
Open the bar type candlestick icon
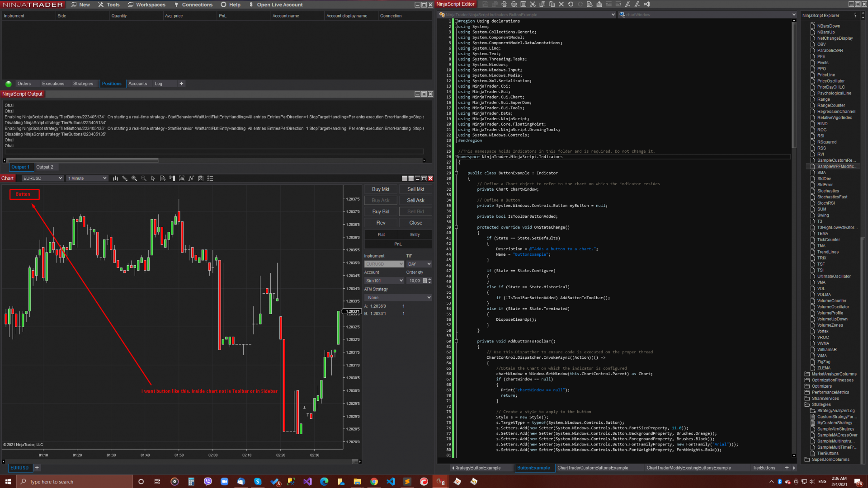pos(115,178)
